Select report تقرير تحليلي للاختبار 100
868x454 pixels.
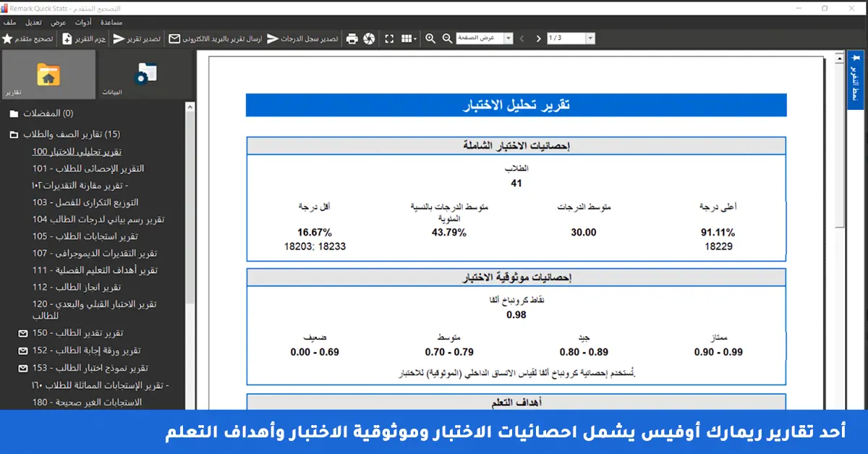coord(77,151)
